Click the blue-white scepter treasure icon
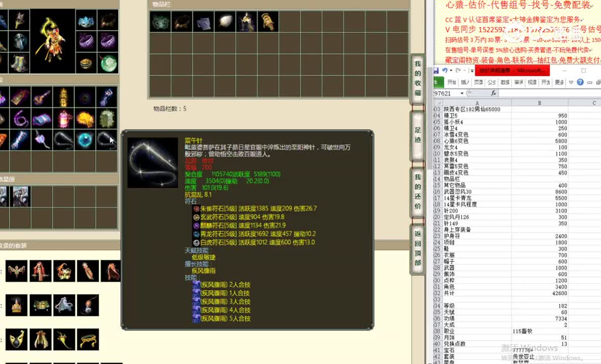 (20, 140)
